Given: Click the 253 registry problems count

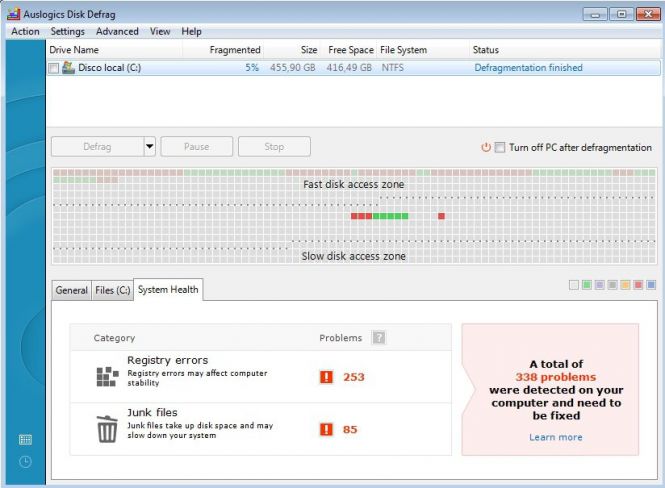Looking at the screenshot, I should [x=354, y=377].
